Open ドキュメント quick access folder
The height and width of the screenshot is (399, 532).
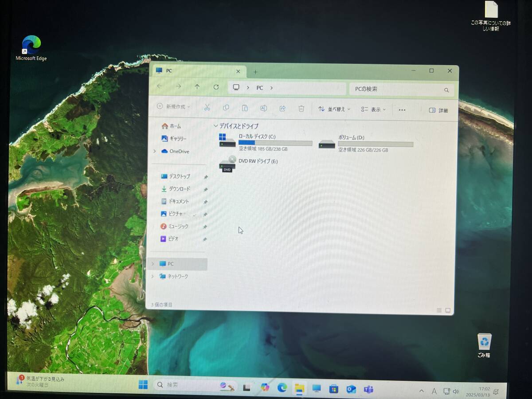click(x=175, y=201)
